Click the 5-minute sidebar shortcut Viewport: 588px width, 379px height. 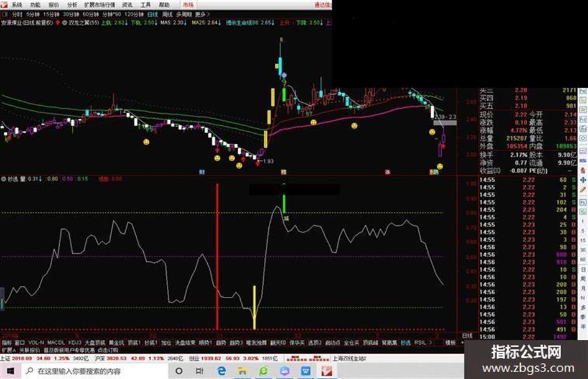pyautogui.click(x=583, y=231)
